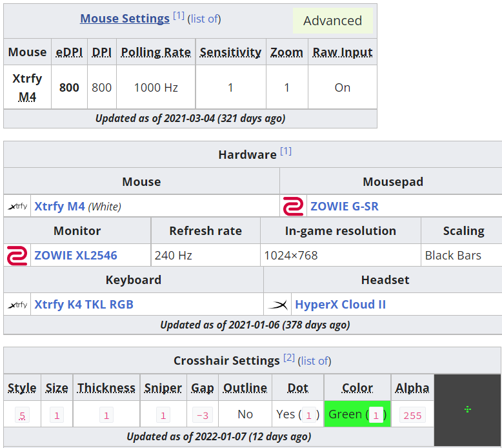Click the crosshair Size header
The width and height of the screenshot is (502, 448).
(x=57, y=388)
